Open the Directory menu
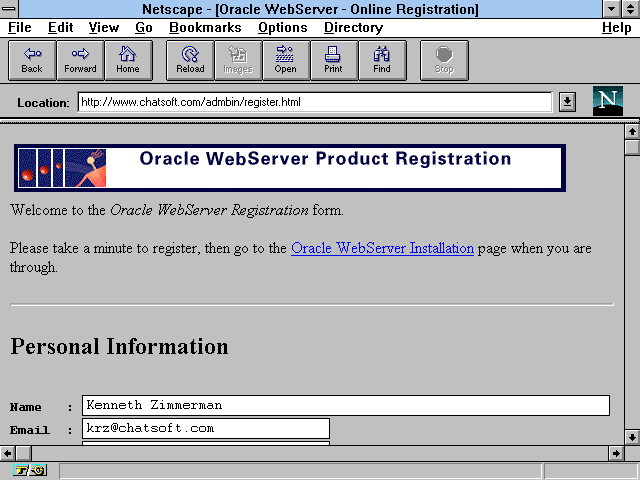 pos(353,28)
